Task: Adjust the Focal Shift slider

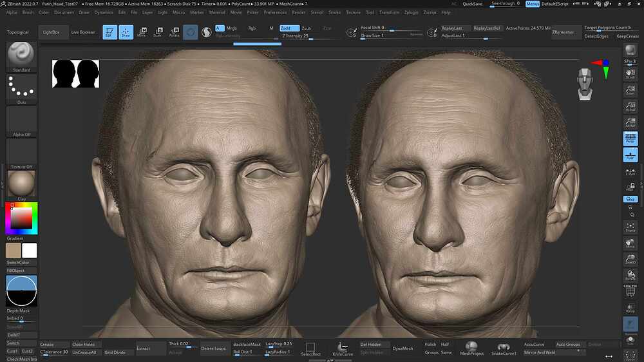Action: 391,28
